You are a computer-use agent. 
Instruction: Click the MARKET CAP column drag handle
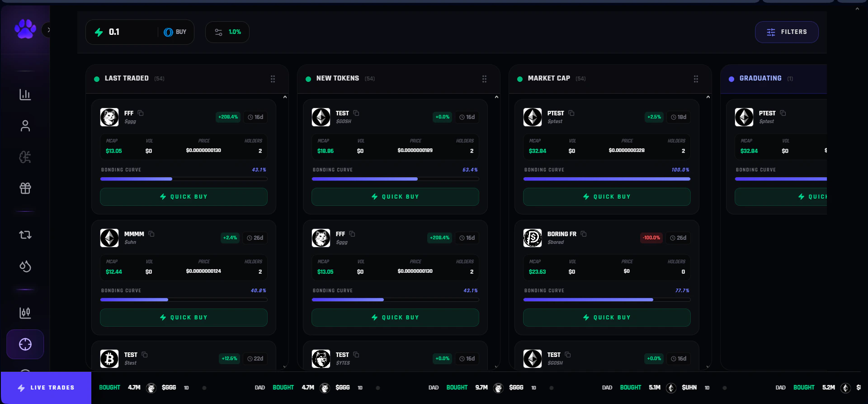(x=696, y=79)
